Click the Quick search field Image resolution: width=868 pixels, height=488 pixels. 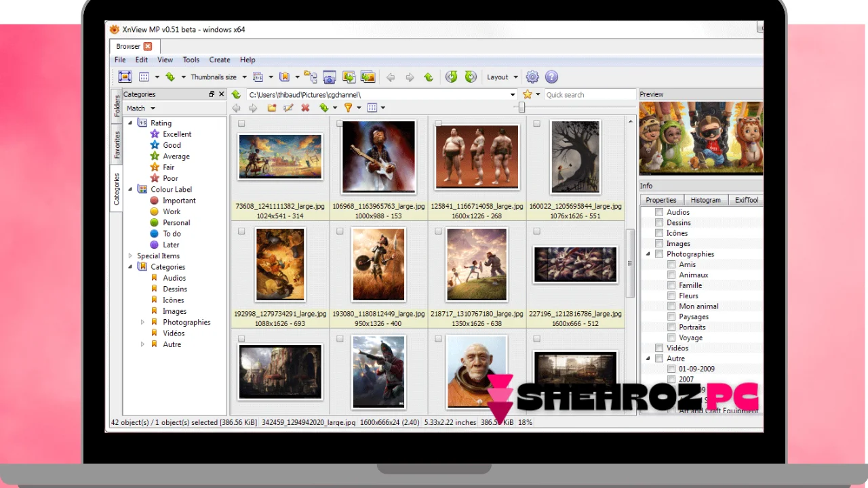(589, 95)
